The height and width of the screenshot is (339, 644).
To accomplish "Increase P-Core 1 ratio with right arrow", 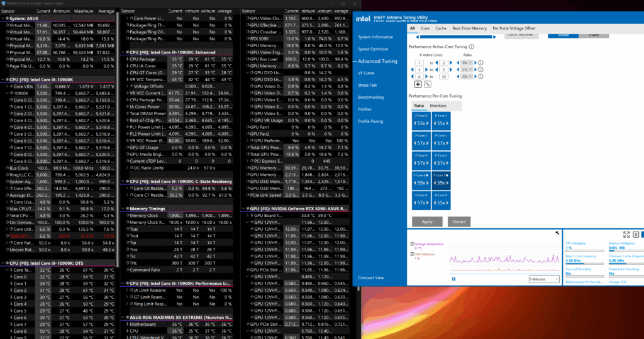I will 447,123.
